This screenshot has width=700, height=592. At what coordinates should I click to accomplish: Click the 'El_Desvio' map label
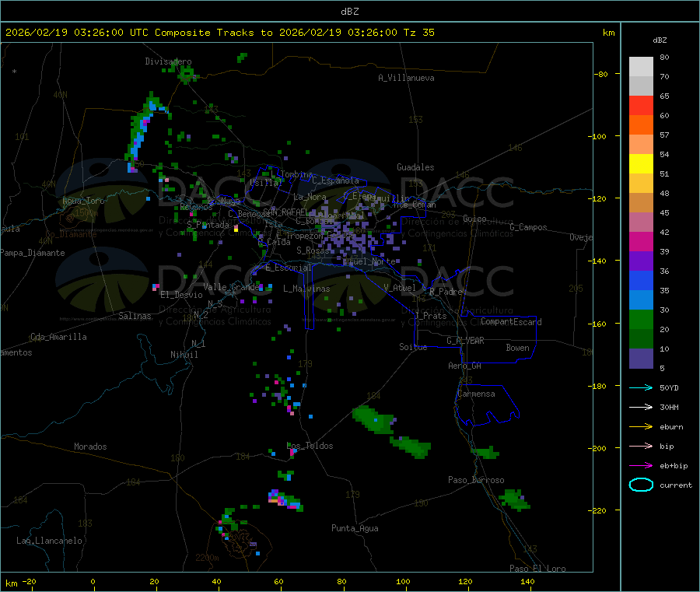pyautogui.click(x=181, y=295)
